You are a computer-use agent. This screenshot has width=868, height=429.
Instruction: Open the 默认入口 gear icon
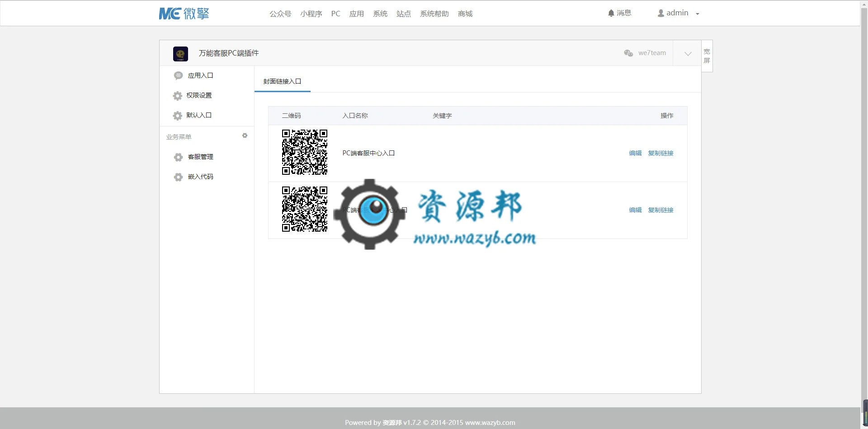point(178,116)
